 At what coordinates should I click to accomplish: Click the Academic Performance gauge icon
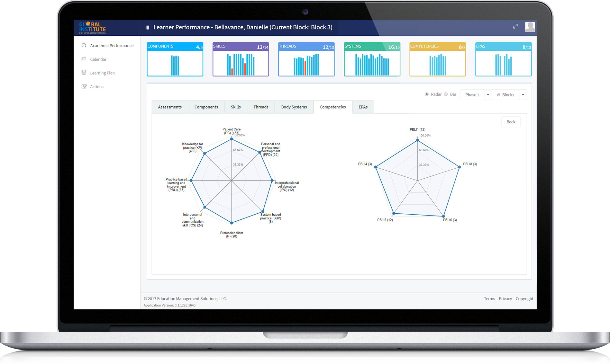coord(84,46)
